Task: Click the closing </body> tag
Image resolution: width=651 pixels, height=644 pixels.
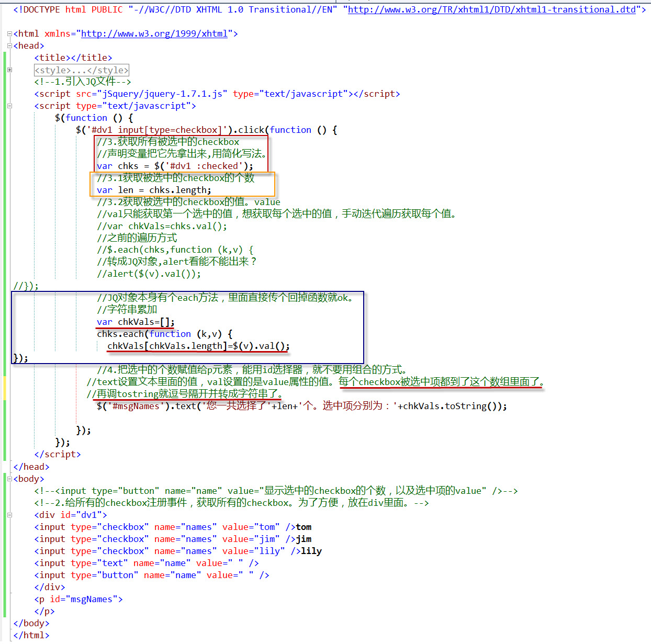Action: 31,623
